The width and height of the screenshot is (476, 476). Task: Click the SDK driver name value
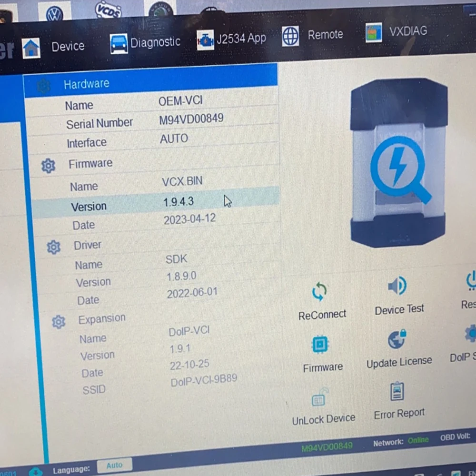(177, 259)
